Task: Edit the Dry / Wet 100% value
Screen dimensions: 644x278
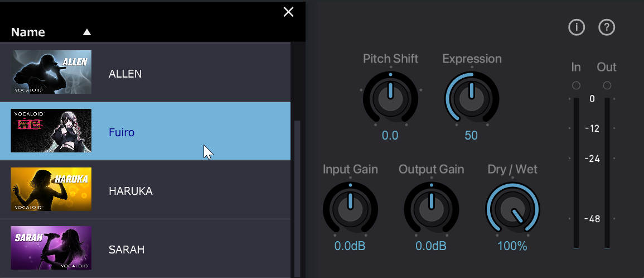Action: 512,246
